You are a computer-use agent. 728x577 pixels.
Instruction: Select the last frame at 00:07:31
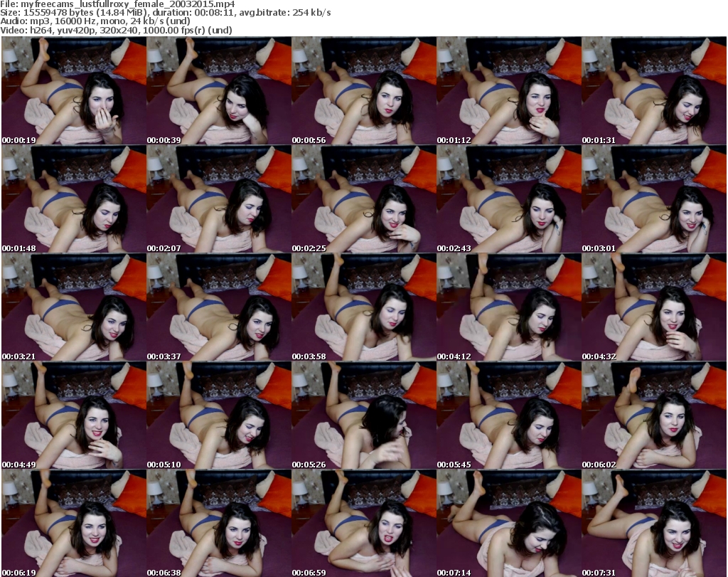coord(654,523)
